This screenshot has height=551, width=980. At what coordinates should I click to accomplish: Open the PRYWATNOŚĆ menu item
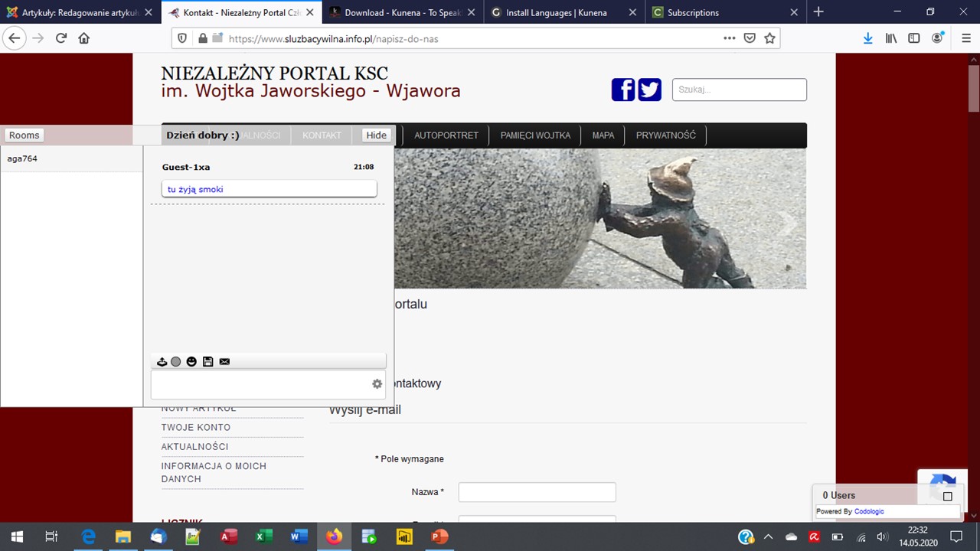point(666,135)
